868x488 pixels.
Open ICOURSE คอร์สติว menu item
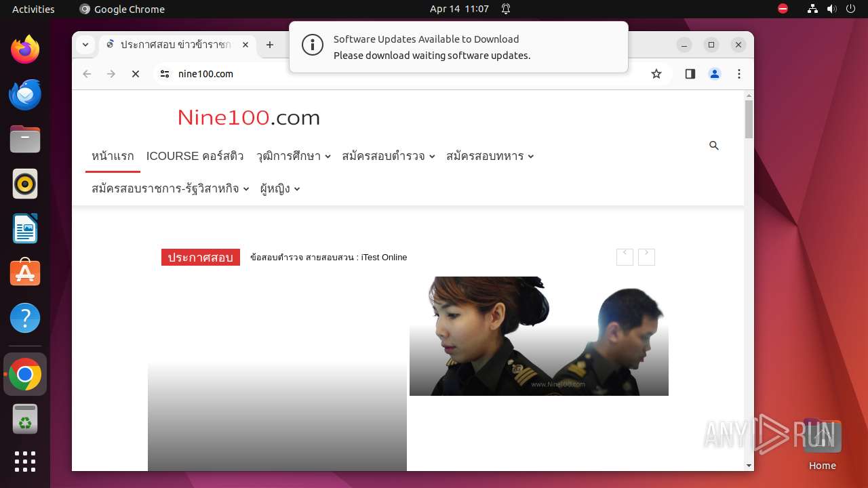[x=195, y=156]
